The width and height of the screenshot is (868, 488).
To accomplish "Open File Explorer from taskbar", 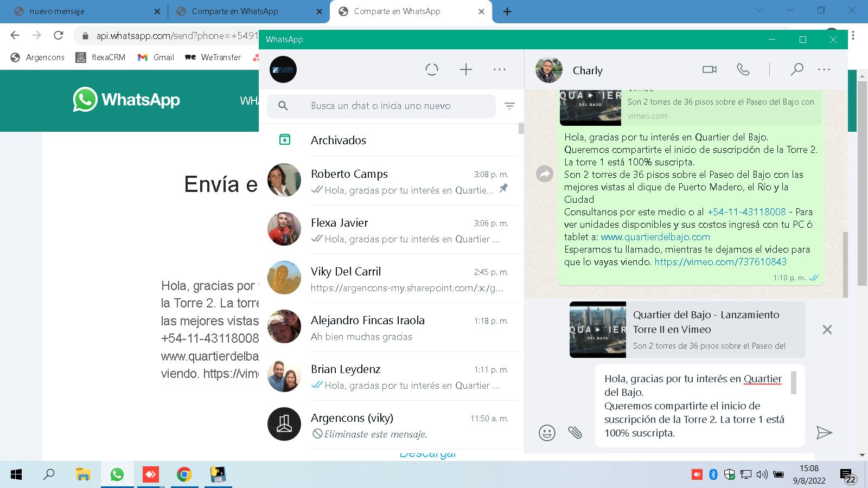I will (82, 474).
